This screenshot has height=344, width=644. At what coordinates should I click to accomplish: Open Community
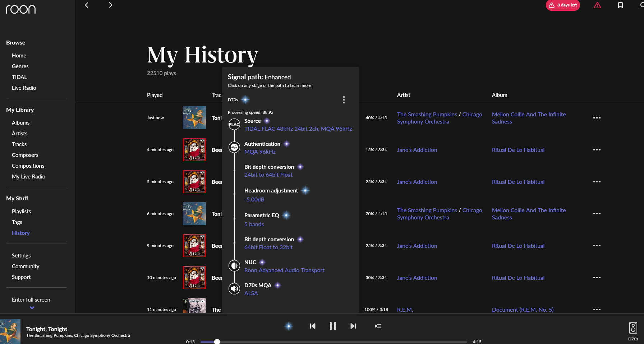[26, 266]
